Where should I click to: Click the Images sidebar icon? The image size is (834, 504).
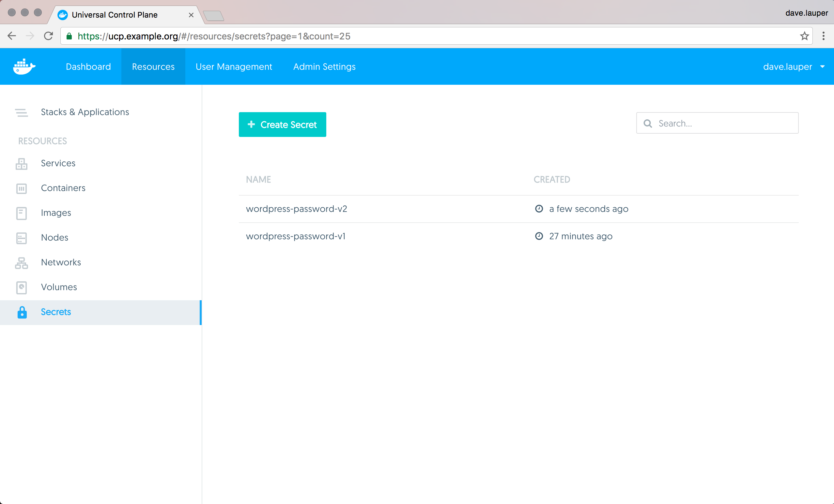[x=21, y=213]
